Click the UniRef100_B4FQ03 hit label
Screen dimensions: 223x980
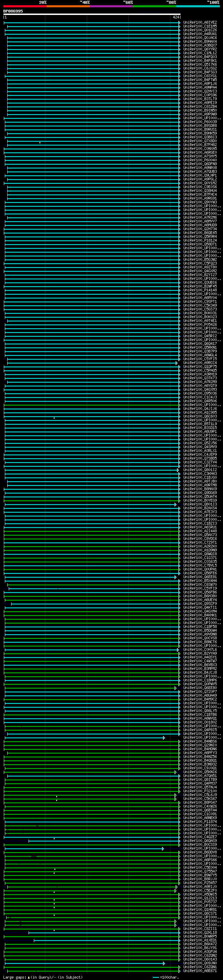pyautogui.click(x=200, y=57)
